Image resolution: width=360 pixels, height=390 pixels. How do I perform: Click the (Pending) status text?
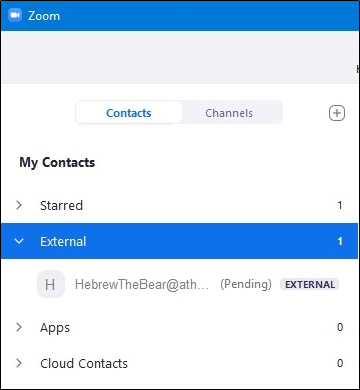[x=246, y=284]
